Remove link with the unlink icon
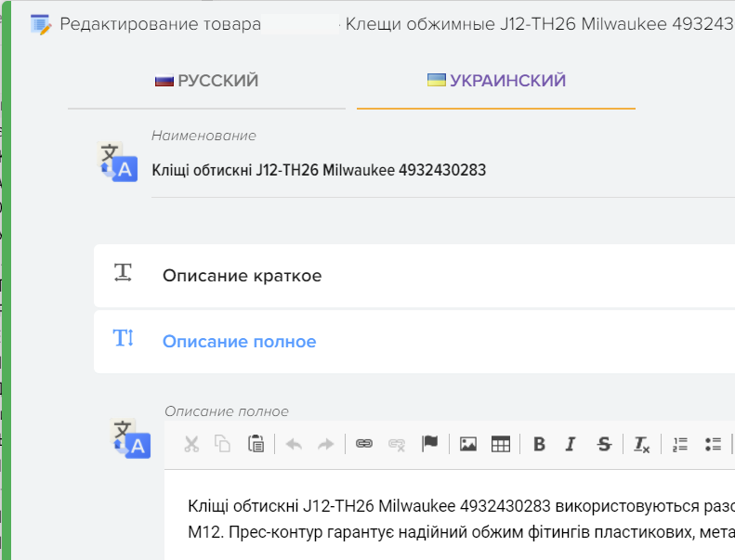 397,444
